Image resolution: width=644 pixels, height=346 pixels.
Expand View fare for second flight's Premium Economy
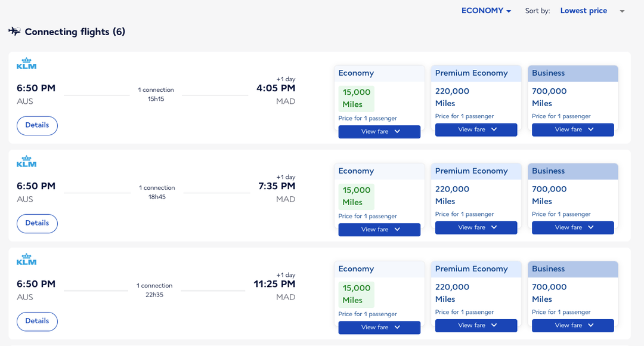pos(476,227)
